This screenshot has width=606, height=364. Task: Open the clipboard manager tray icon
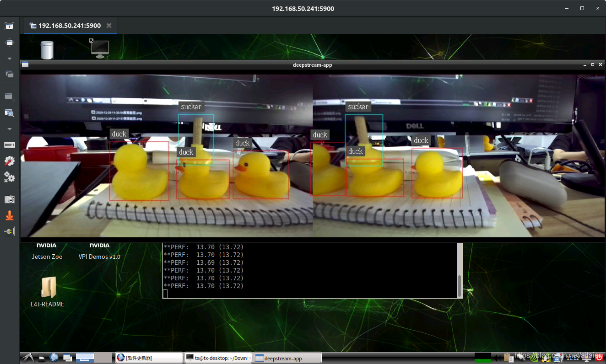509,358
